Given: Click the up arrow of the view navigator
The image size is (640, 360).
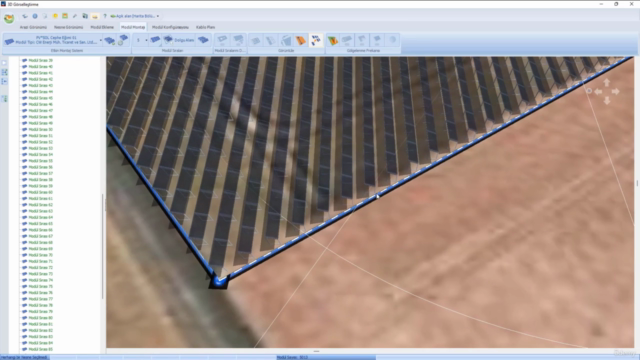Looking at the screenshot, I should [607, 83].
